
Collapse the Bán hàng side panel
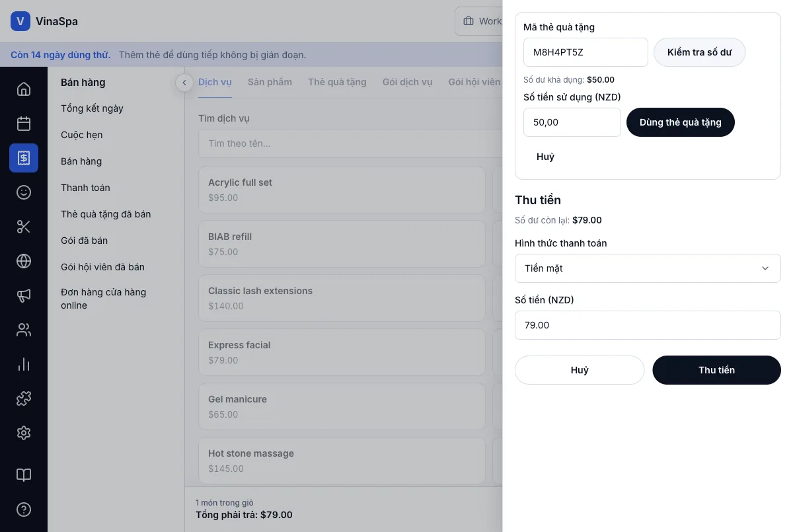click(x=184, y=83)
